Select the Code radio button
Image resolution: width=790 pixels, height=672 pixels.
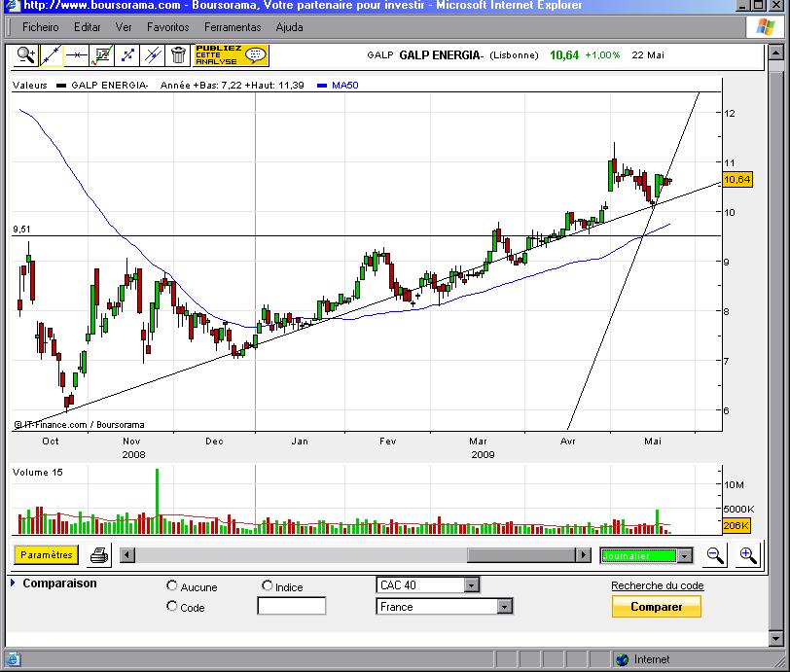[172, 606]
